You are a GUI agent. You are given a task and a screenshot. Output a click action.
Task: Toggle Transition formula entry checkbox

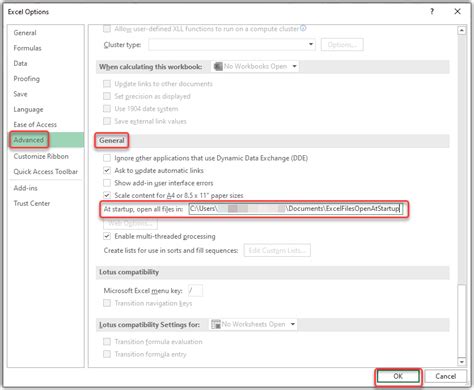tap(107, 354)
